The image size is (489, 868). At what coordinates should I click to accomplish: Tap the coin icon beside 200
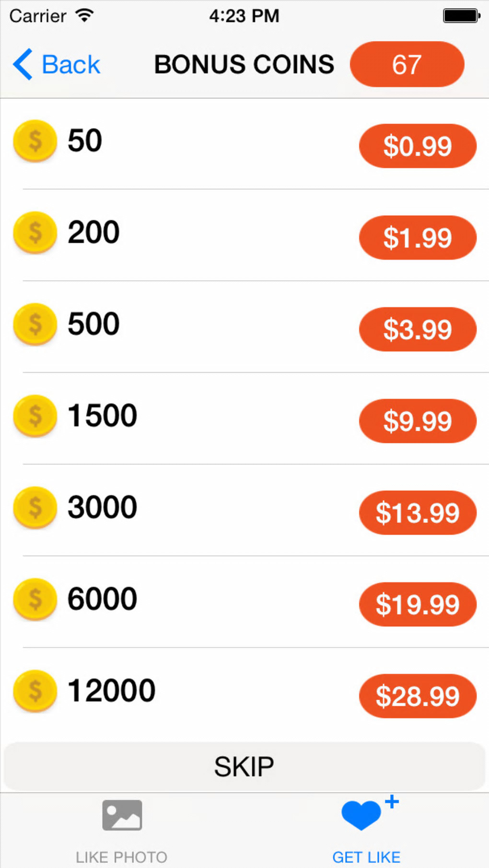[x=35, y=232]
